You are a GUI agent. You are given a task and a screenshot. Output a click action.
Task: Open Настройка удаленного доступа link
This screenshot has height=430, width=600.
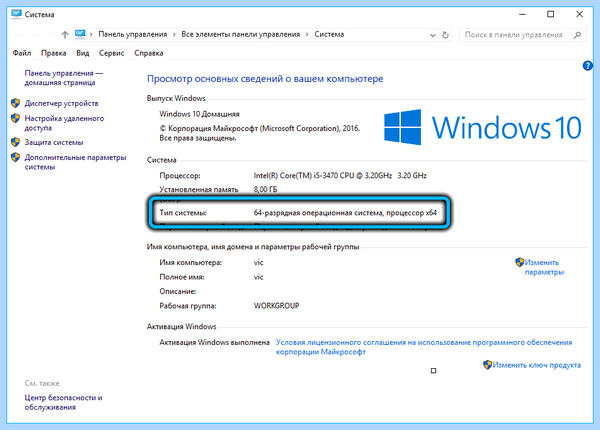click(64, 123)
